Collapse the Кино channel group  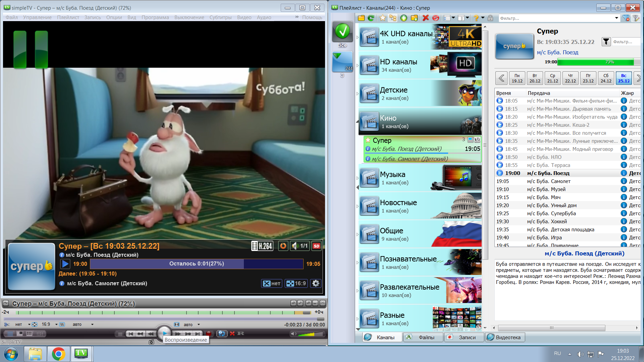[x=358, y=121]
